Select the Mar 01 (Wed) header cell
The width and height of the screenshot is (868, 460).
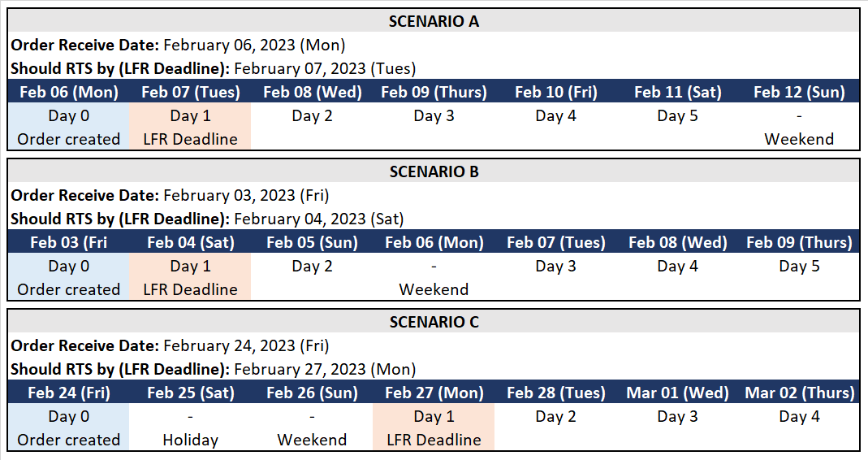[677, 393]
